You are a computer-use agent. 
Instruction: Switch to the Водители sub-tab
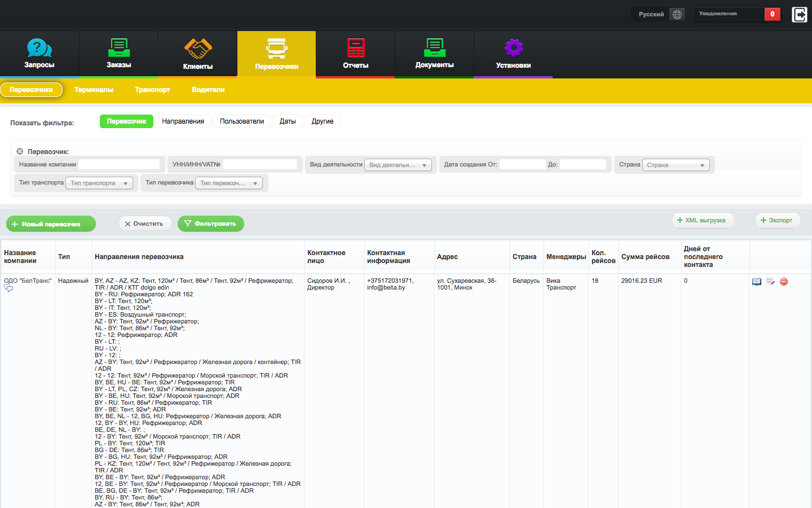pyautogui.click(x=208, y=90)
